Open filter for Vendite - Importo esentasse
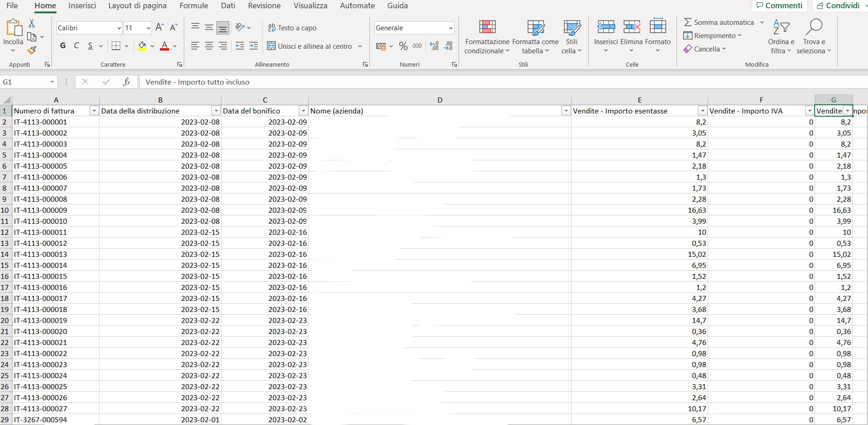The height and width of the screenshot is (425, 868). pos(702,111)
